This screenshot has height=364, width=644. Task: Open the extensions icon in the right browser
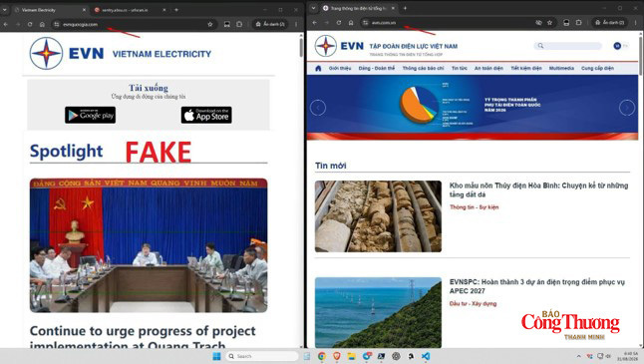[x=578, y=23]
